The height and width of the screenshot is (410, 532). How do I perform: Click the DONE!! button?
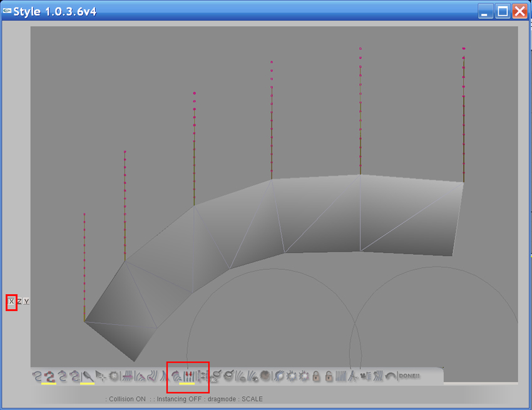(409, 376)
